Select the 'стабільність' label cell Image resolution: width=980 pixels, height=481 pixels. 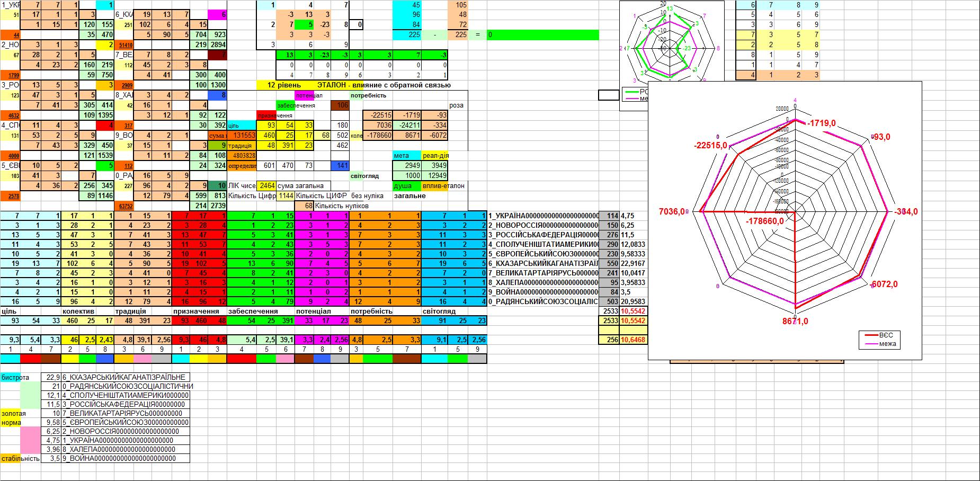pos(20,458)
